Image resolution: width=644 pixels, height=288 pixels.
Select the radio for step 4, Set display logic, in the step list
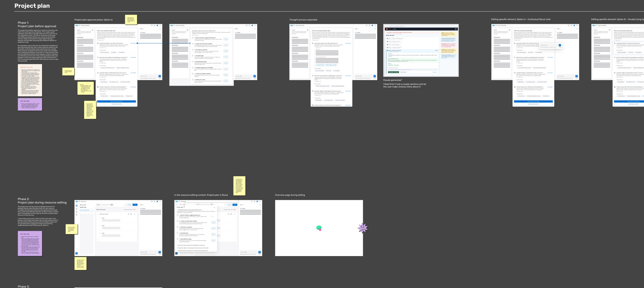(x=193, y=56)
